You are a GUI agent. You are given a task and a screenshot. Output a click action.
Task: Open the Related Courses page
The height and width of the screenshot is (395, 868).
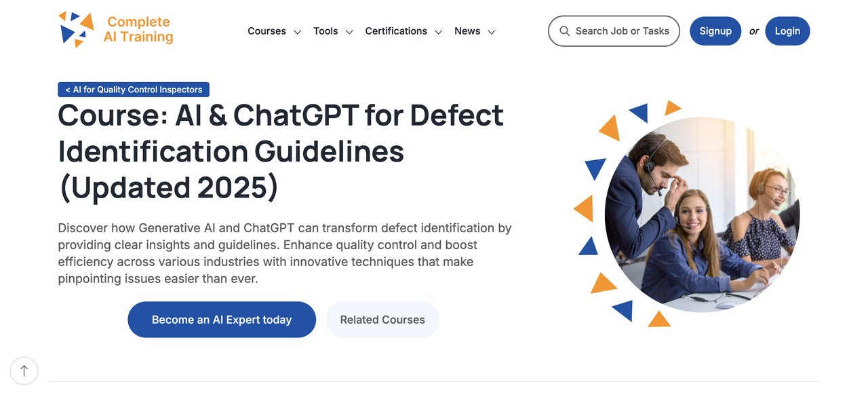coord(382,319)
